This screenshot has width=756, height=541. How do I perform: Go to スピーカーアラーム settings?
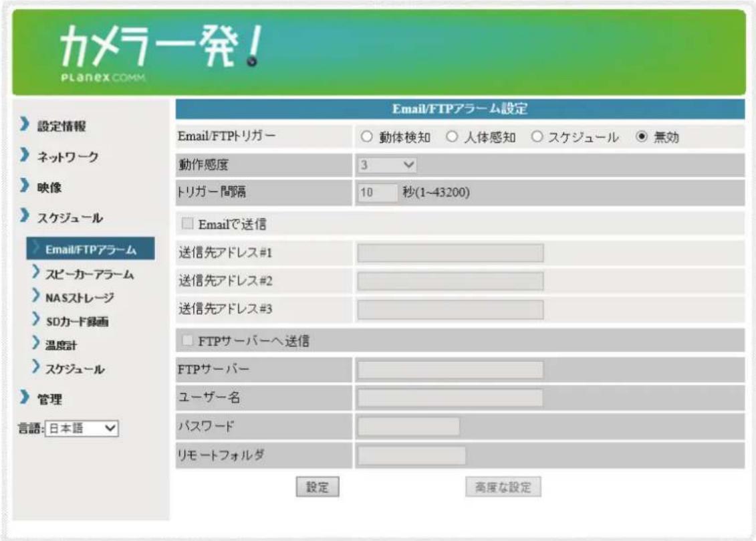pyautogui.click(x=90, y=274)
